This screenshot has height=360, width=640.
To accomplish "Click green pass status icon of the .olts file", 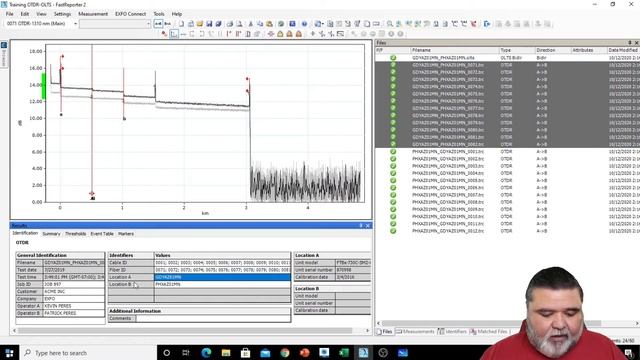I will pos(393,58).
